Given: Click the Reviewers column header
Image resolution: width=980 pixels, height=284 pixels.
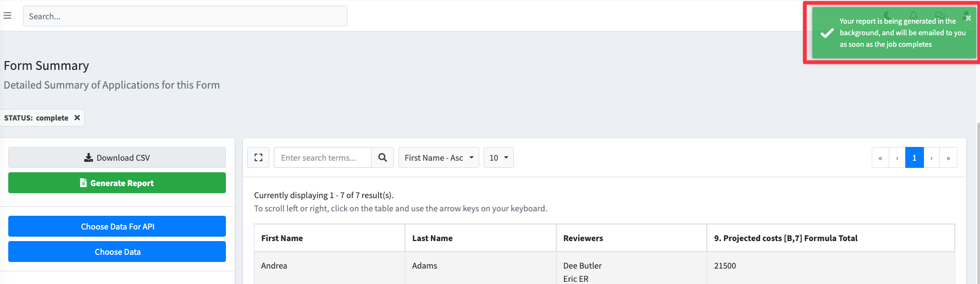Looking at the screenshot, I should coord(583,238).
